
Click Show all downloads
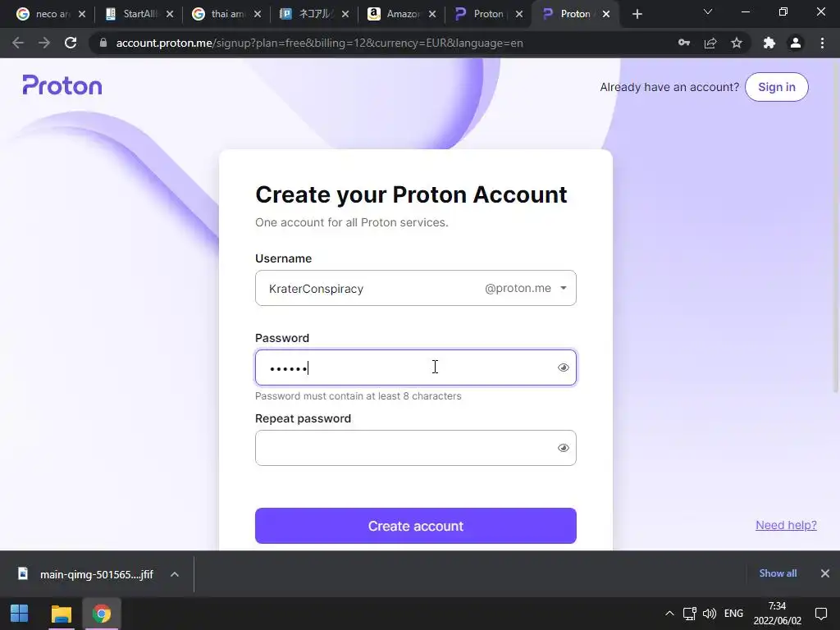(x=778, y=573)
